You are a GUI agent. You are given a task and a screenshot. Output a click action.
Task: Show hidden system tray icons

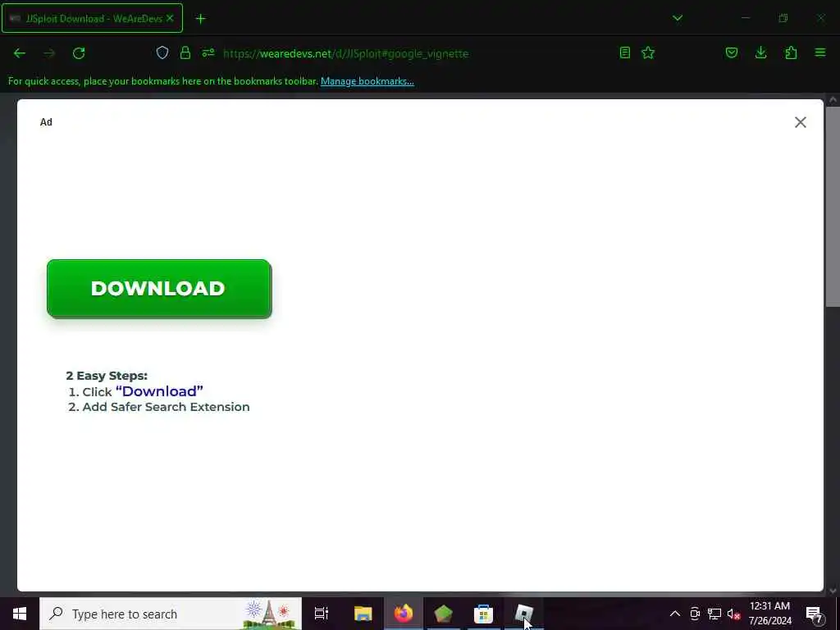[675, 614]
